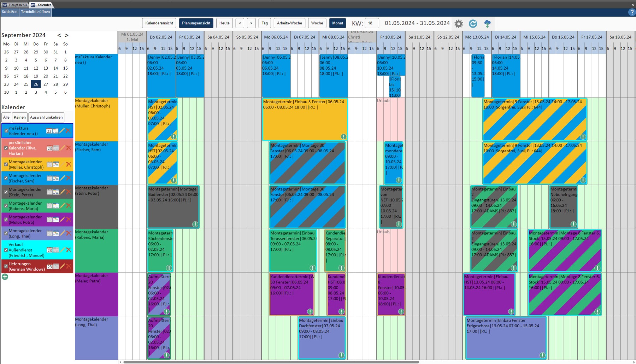Add a new calendar with green plus
This screenshot has width=636, height=364.
[x=5, y=277]
